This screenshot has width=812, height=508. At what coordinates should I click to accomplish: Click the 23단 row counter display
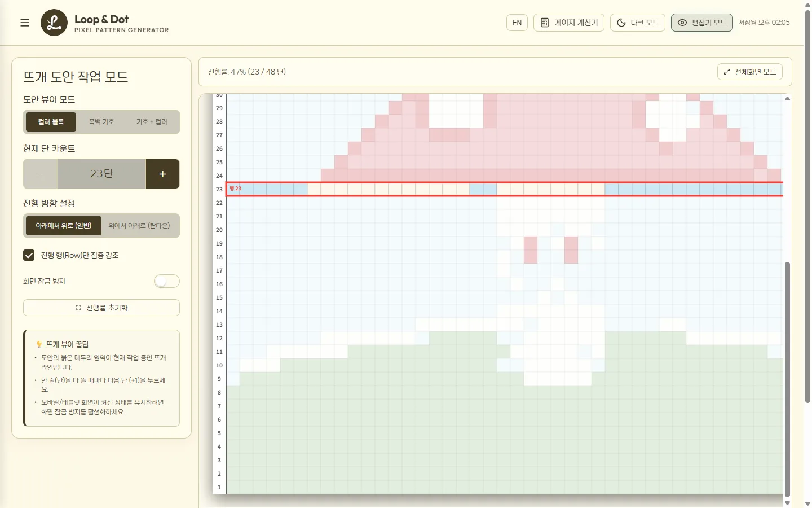pyautogui.click(x=101, y=174)
